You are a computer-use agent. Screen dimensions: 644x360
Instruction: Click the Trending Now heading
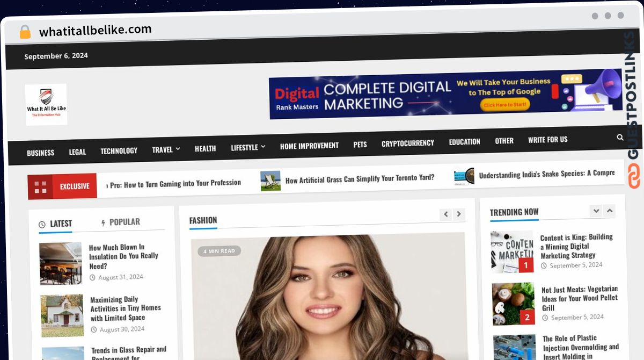tap(514, 212)
